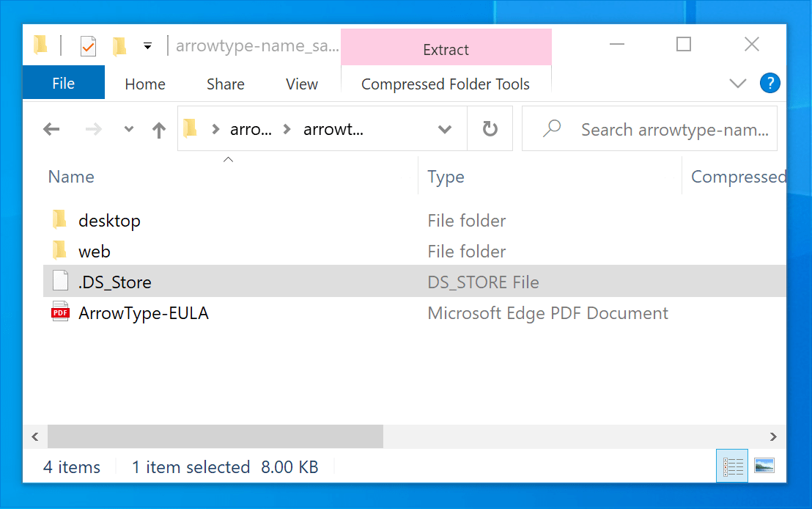Screen dimensions: 812x509
Task: Go back with the Back arrow
Action: (x=51, y=129)
